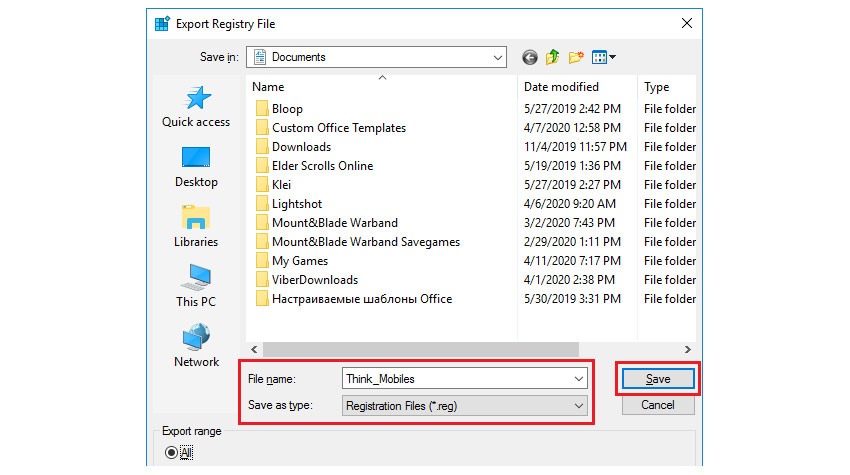Viewport: 850px width, 475px height.
Task: Select the Mount&Blade Warband Savegames folder
Action: coord(358,242)
